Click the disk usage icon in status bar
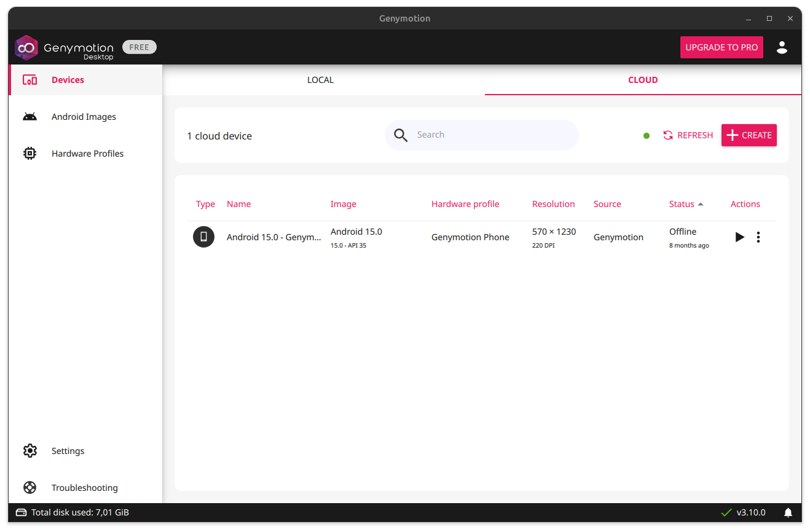 (x=21, y=512)
